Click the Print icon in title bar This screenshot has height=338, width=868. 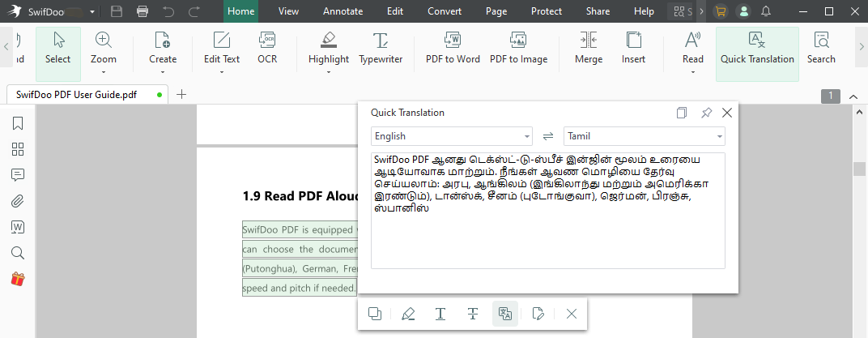[143, 11]
